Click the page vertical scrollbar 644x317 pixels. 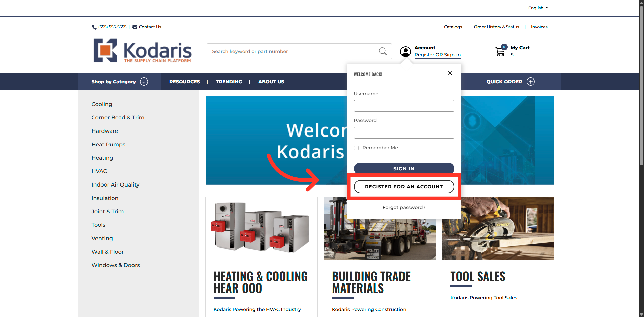(x=641, y=86)
